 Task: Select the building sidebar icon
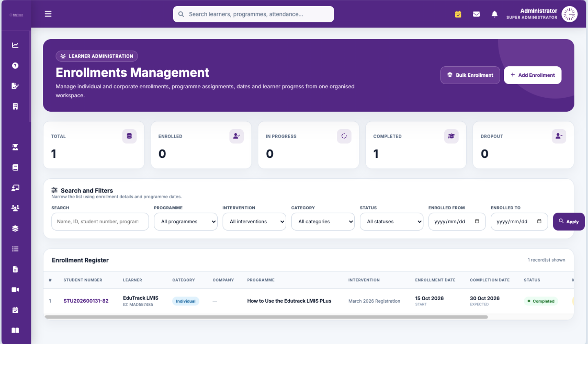pos(15,107)
